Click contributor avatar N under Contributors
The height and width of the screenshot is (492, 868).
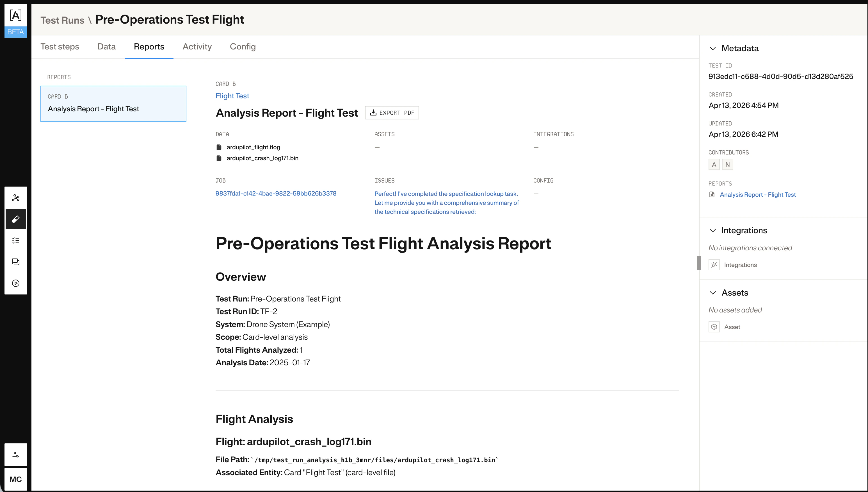[x=728, y=164]
